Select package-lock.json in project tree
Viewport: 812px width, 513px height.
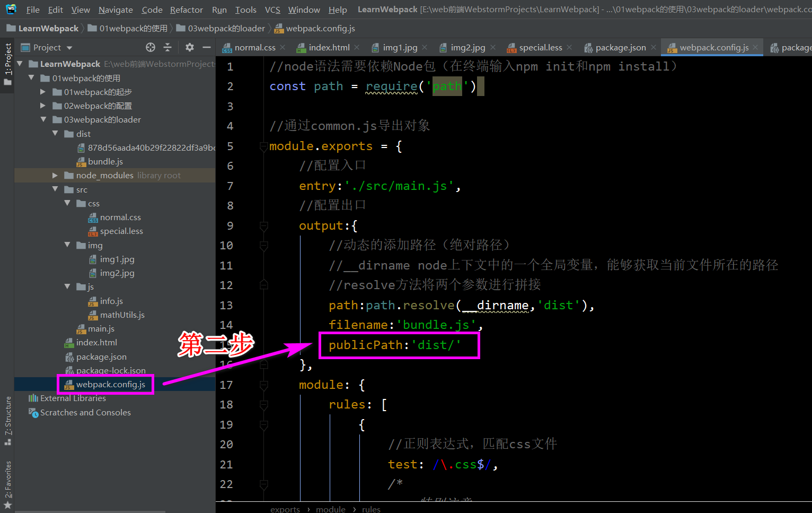111,370
